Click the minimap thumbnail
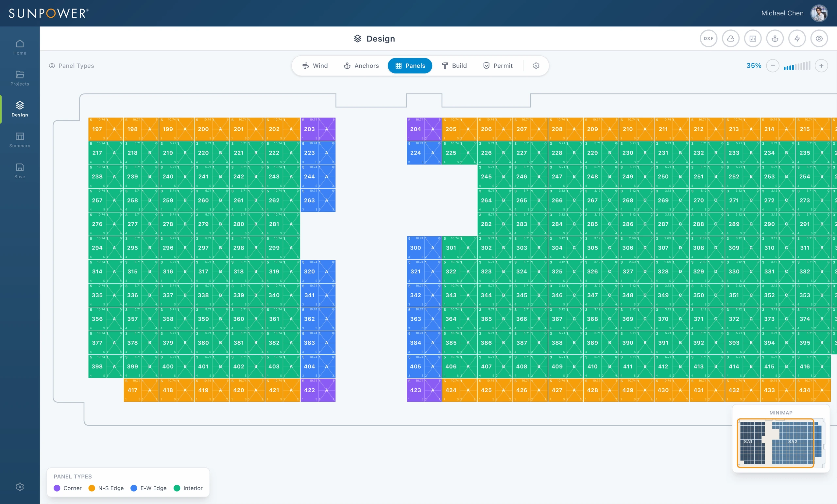 (781, 443)
